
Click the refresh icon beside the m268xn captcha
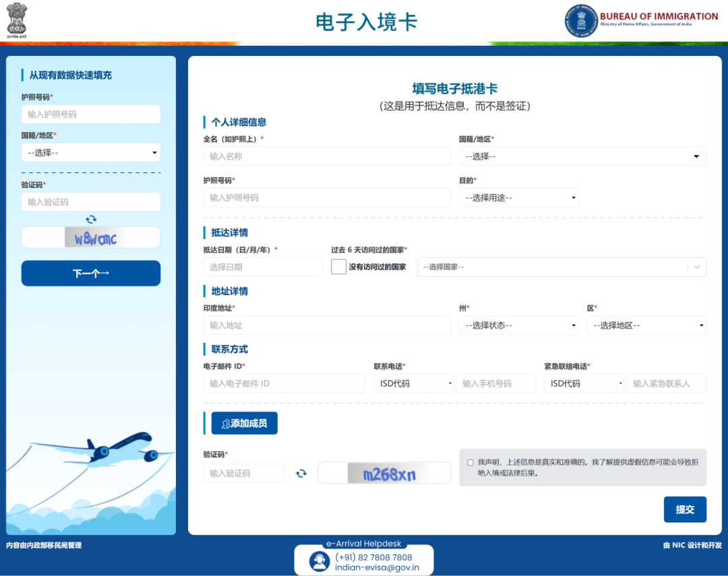[301, 474]
